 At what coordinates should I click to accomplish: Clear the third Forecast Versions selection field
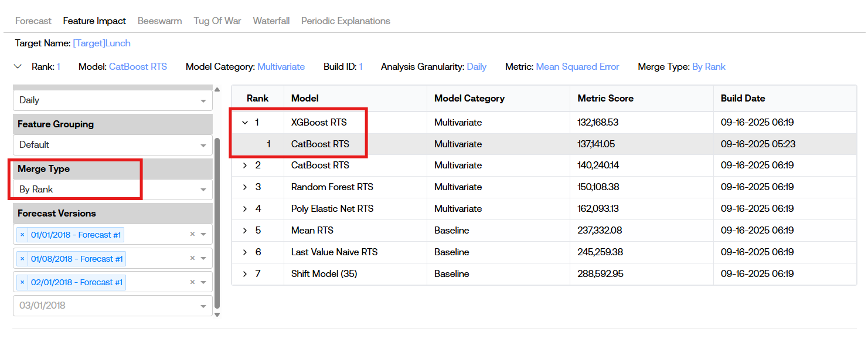(x=192, y=282)
